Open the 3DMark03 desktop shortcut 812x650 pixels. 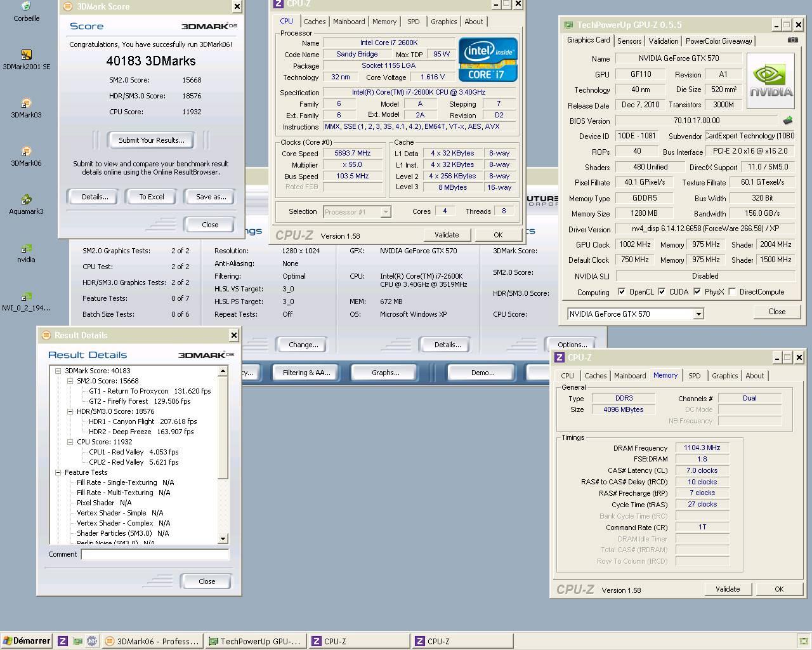click(x=26, y=108)
